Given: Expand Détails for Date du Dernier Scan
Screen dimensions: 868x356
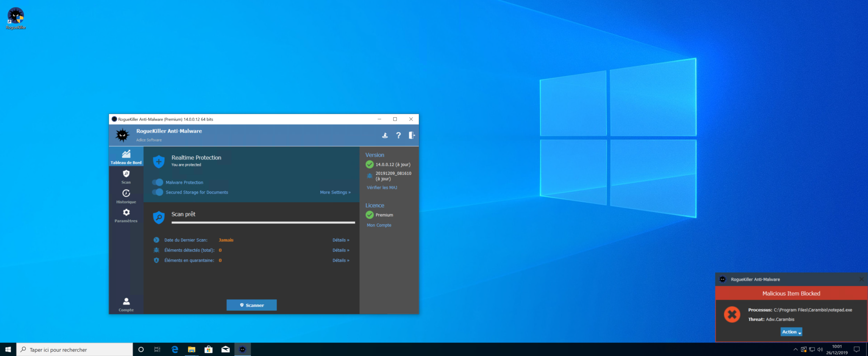Looking at the screenshot, I should (341, 240).
